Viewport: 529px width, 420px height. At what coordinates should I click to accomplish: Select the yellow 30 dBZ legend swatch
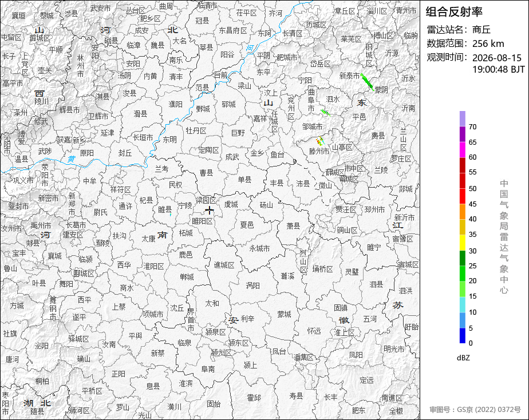coord(463,243)
